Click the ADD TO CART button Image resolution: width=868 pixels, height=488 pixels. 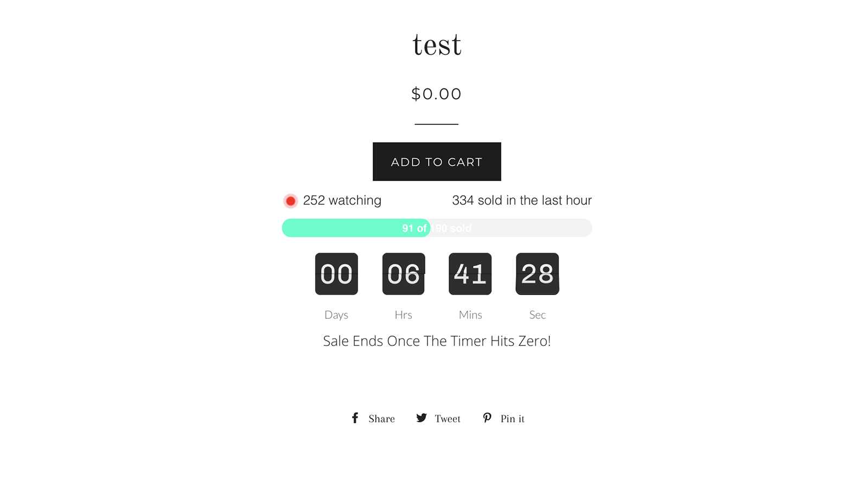tap(436, 161)
